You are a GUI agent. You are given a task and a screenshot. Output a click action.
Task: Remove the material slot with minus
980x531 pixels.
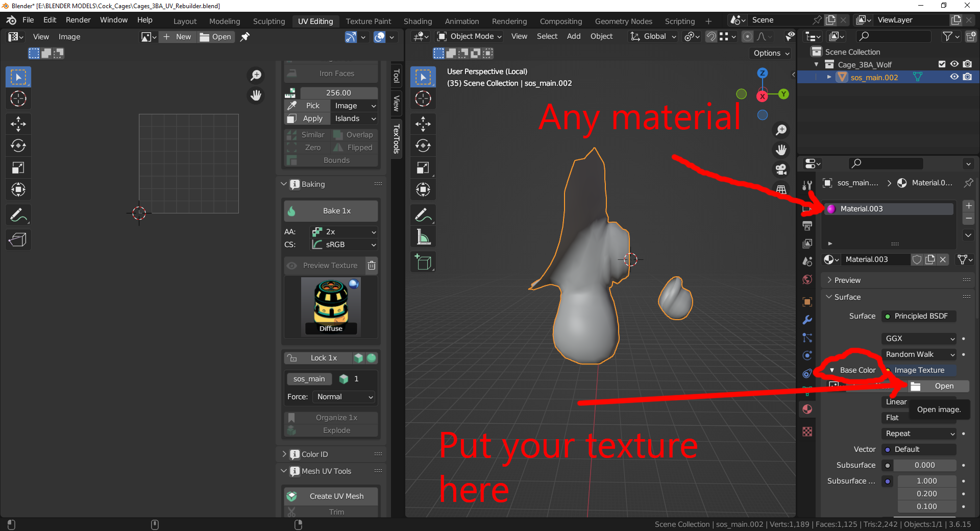point(968,219)
